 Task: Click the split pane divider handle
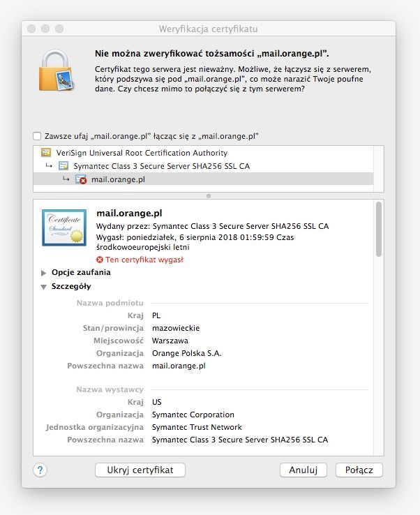pyautogui.click(x=208, y=196)
